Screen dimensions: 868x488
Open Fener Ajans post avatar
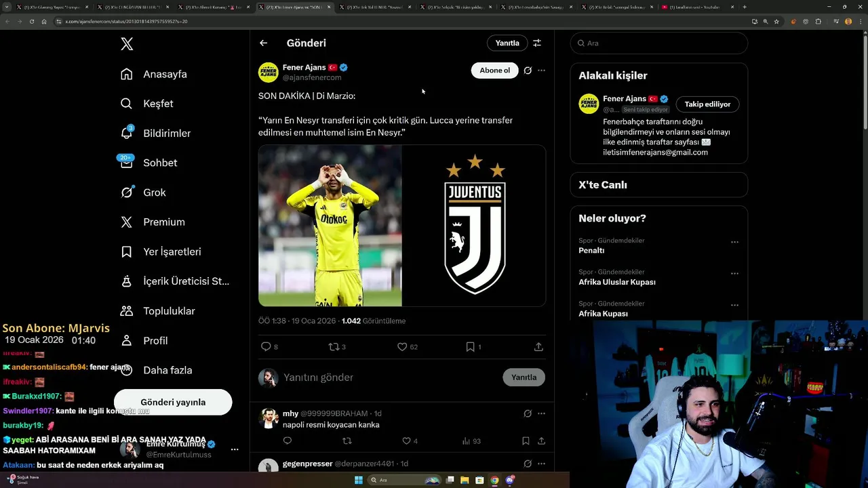[269, 73]
